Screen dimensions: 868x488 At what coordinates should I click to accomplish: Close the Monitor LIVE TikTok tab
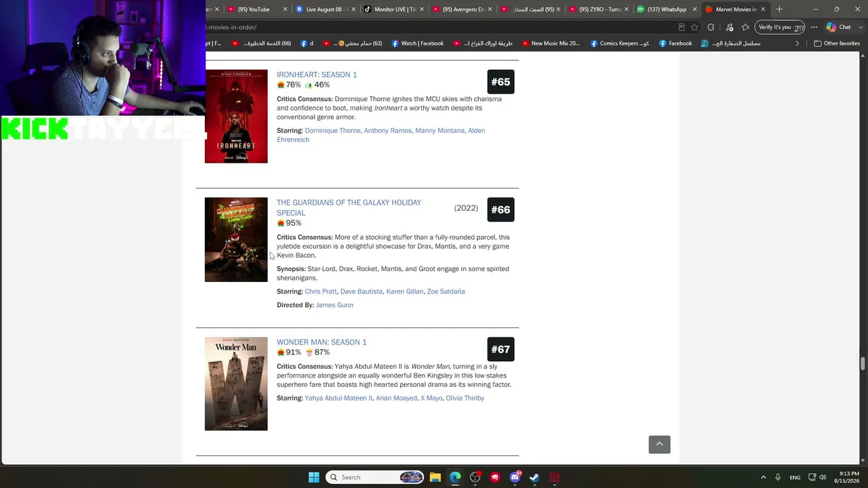[x=422, y=9]
